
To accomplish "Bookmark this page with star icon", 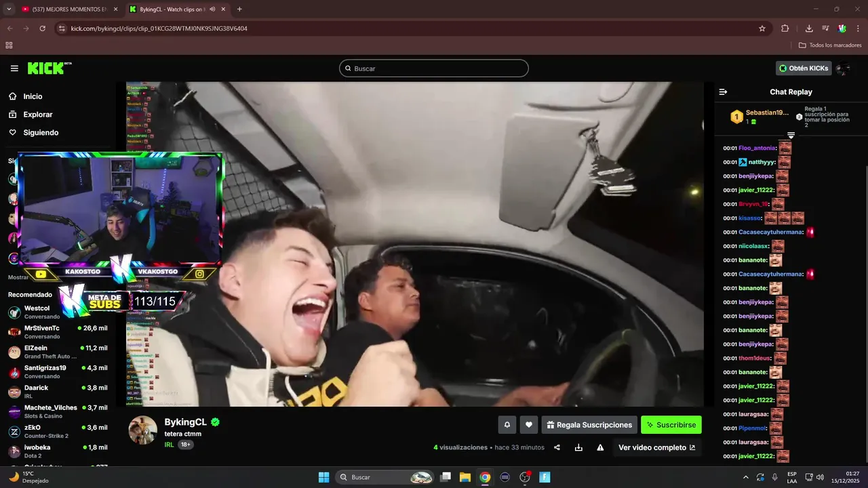I will click(x=762, y=28).
